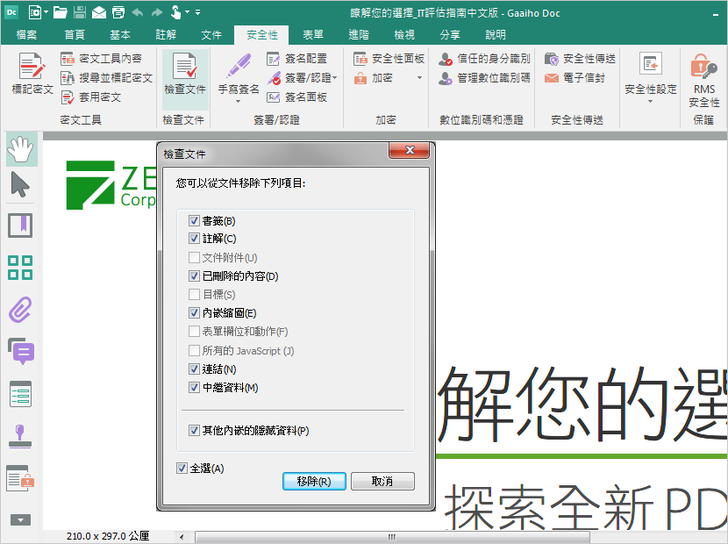Click 套用密文 apply redaction
Viewport: 728px width, 544px height.
pyautogui.click(x=91, y=97)
